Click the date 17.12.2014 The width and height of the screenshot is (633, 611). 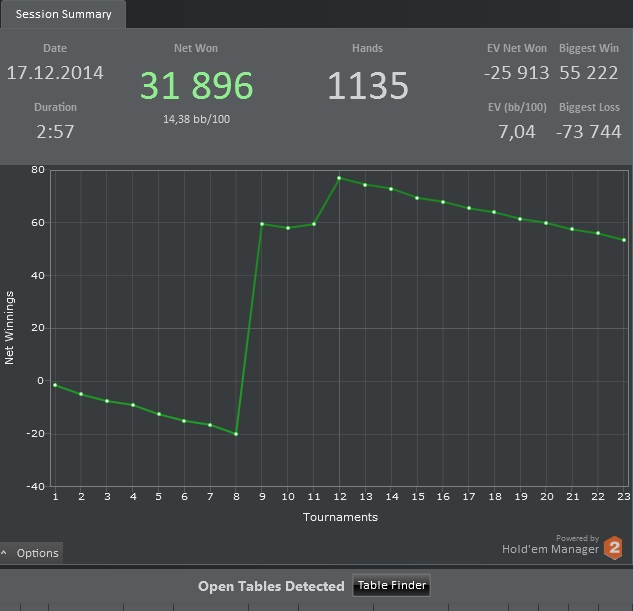55,73
